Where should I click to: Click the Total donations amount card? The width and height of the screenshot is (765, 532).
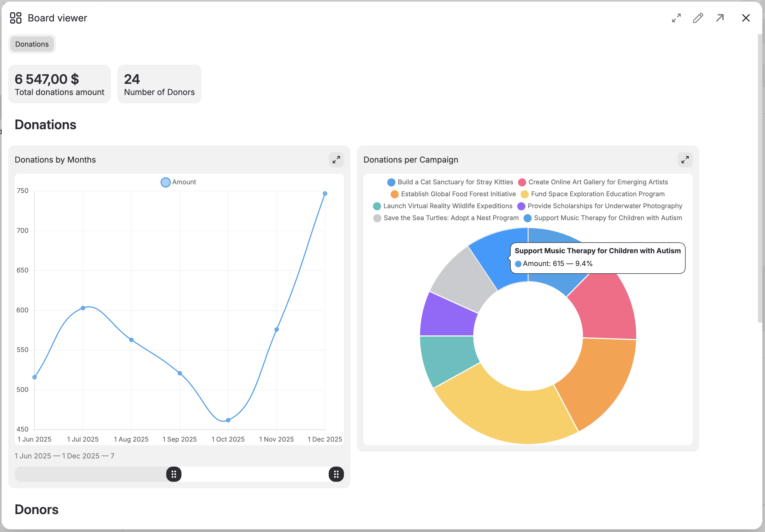[59, 84]
